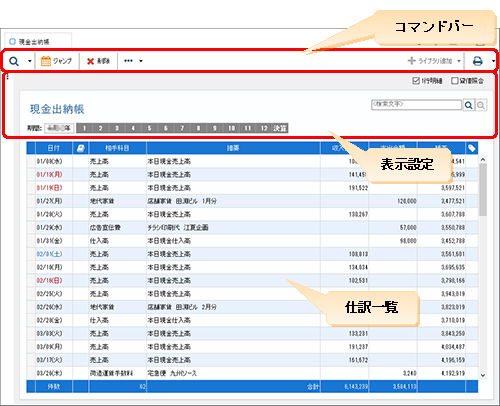Select the 決算 period button
The width and height of the screenshot is (500, 406).
pyautogui.click(x=280, y=128)
